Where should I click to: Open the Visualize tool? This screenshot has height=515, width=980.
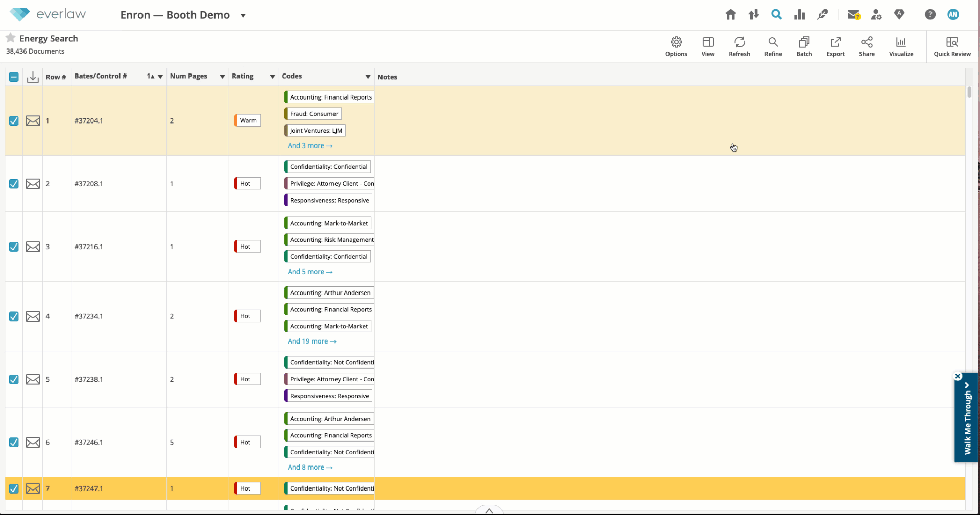click(901, 46)
